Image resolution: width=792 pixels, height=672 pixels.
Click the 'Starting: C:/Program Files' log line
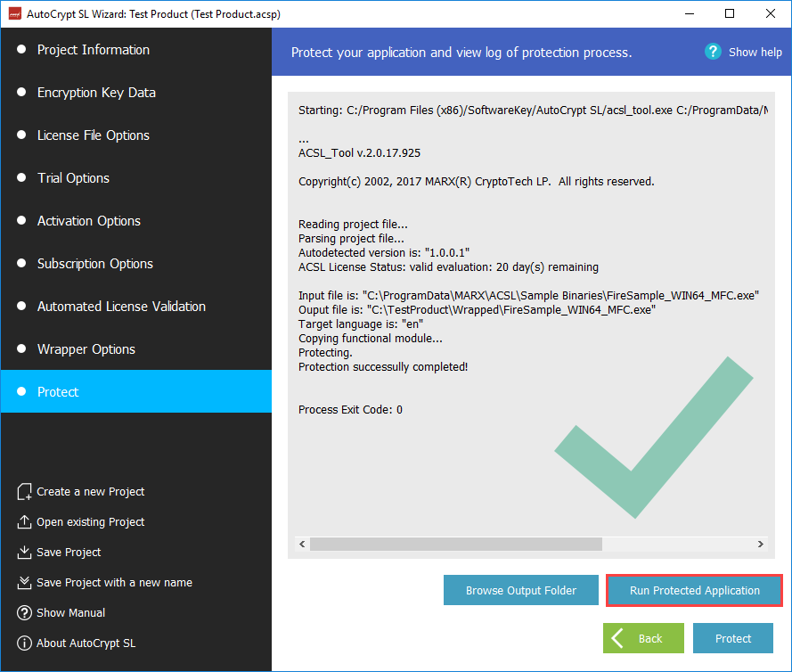click(x=533, y=111)
